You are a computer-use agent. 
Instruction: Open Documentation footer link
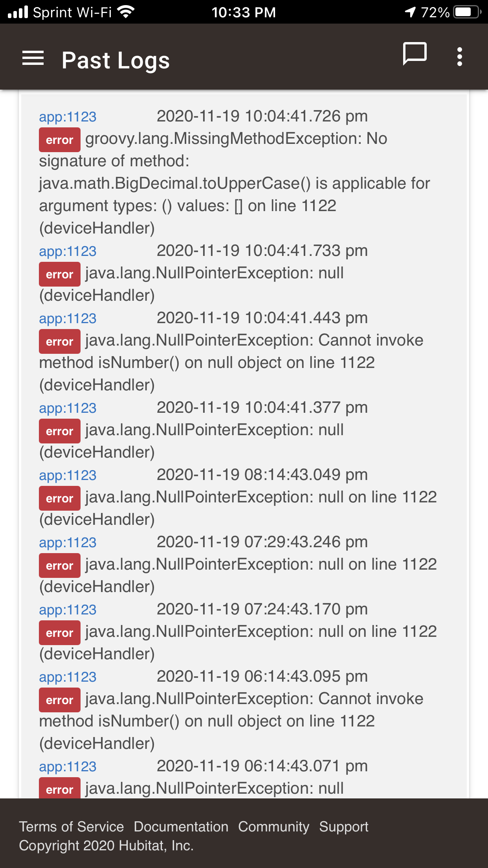coord(181,827)
